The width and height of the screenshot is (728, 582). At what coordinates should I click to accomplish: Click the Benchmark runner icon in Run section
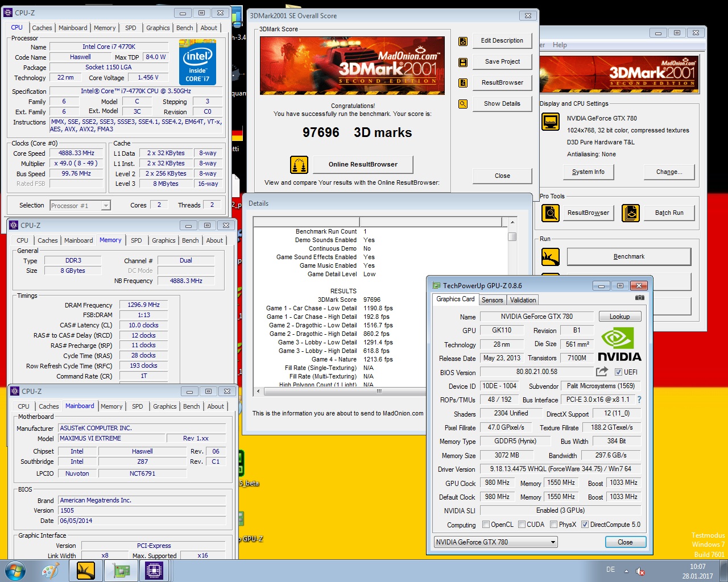click(550, 257)
